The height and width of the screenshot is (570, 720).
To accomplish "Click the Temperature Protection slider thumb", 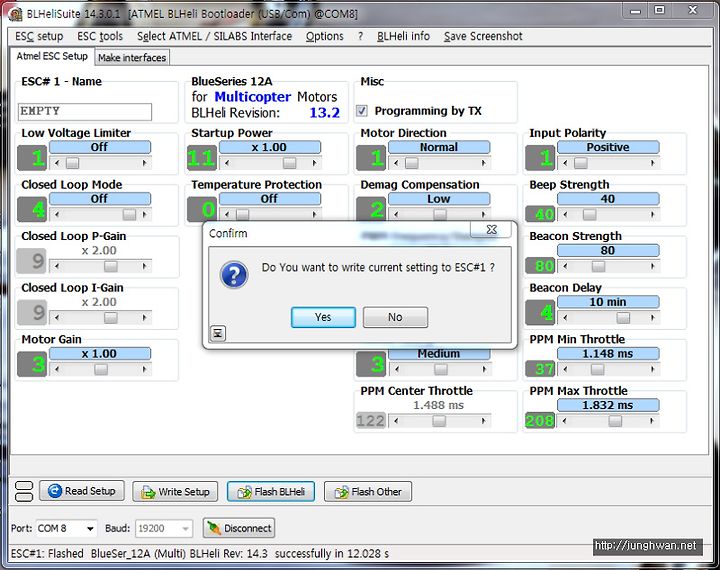I will [242, 214].
